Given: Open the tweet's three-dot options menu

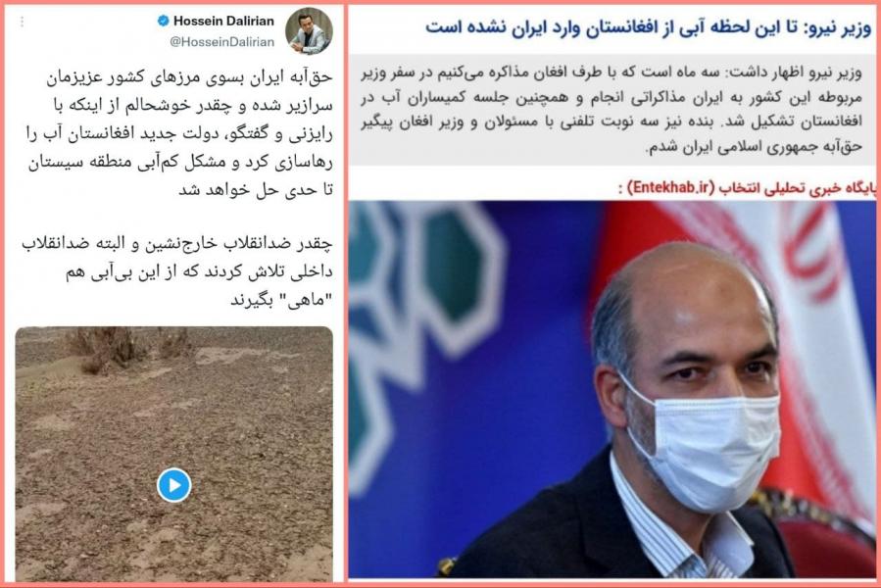Looking at the screenshot, I should [22, 22].
